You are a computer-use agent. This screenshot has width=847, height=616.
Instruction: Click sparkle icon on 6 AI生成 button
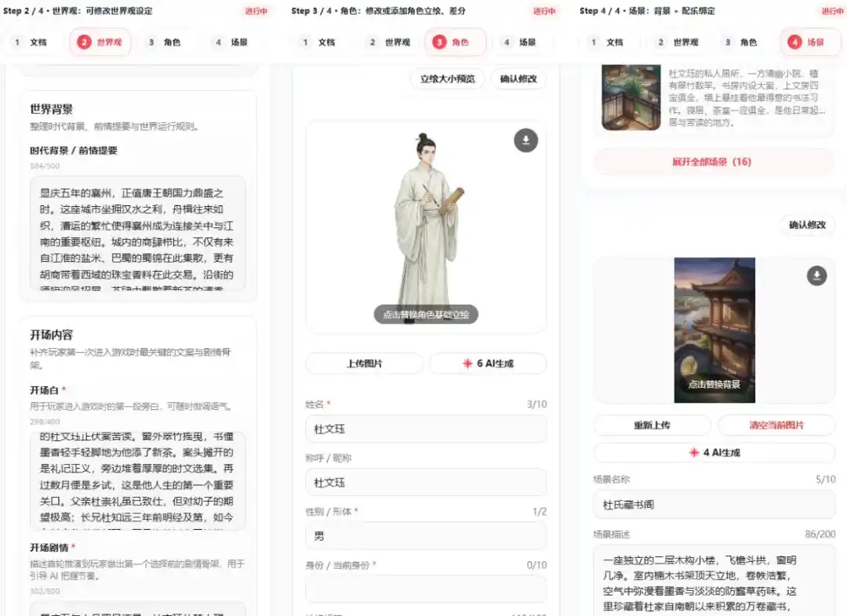pyautogui.click(x=467, y=364)
